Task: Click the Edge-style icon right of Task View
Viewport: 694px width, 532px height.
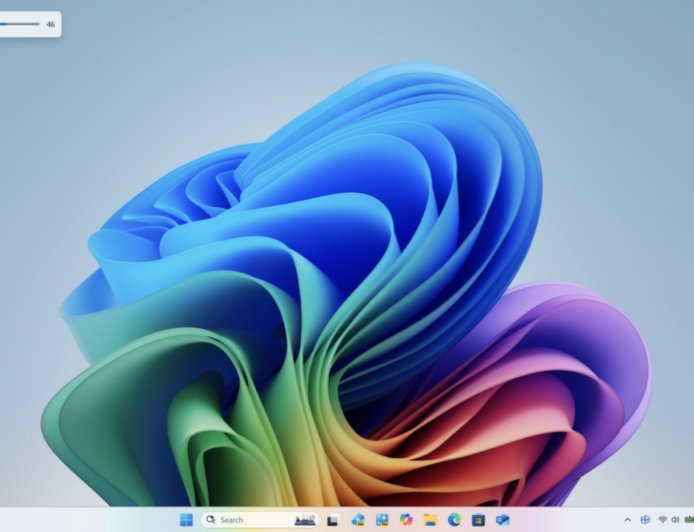Action: [x=357, y=520]
